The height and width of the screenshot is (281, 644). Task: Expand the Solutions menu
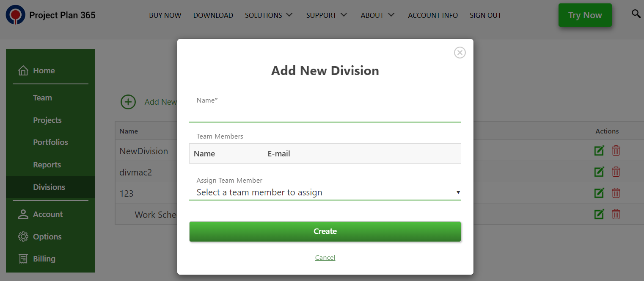pos(269,15)
